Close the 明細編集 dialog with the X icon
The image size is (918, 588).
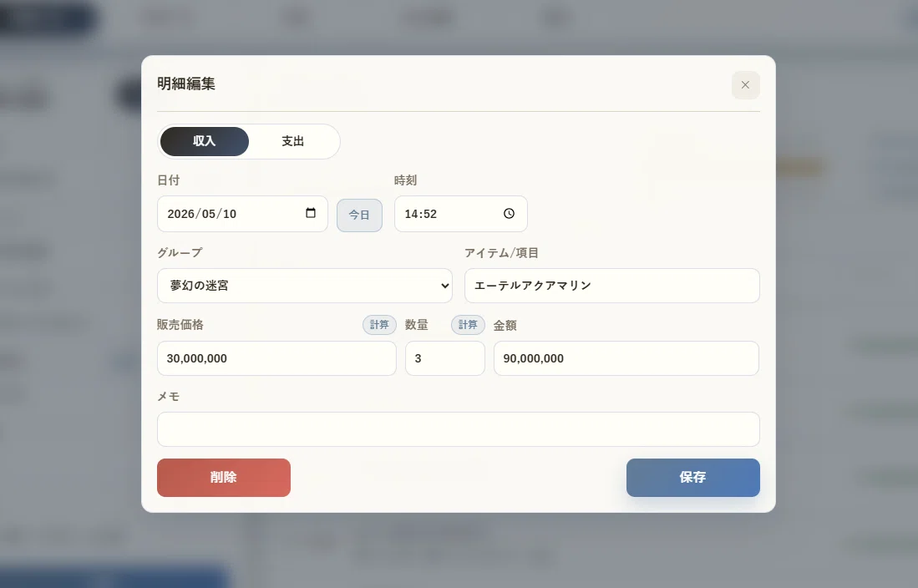click(745, 85)
